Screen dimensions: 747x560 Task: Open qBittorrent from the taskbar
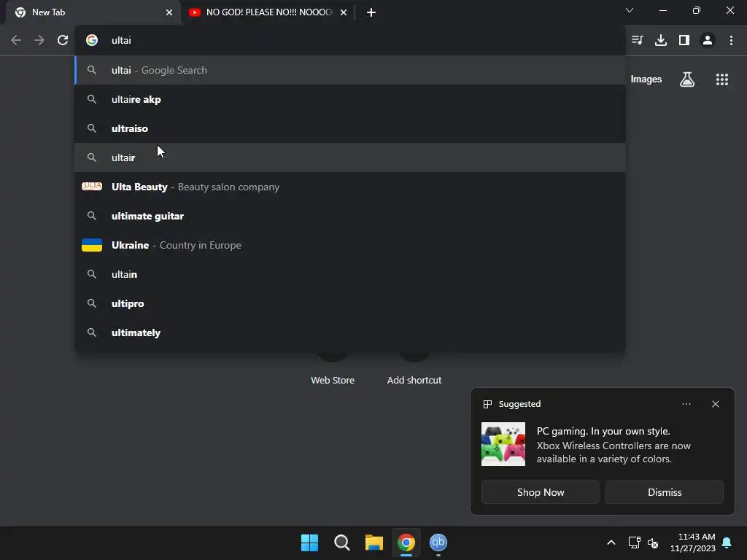[438, 542]
